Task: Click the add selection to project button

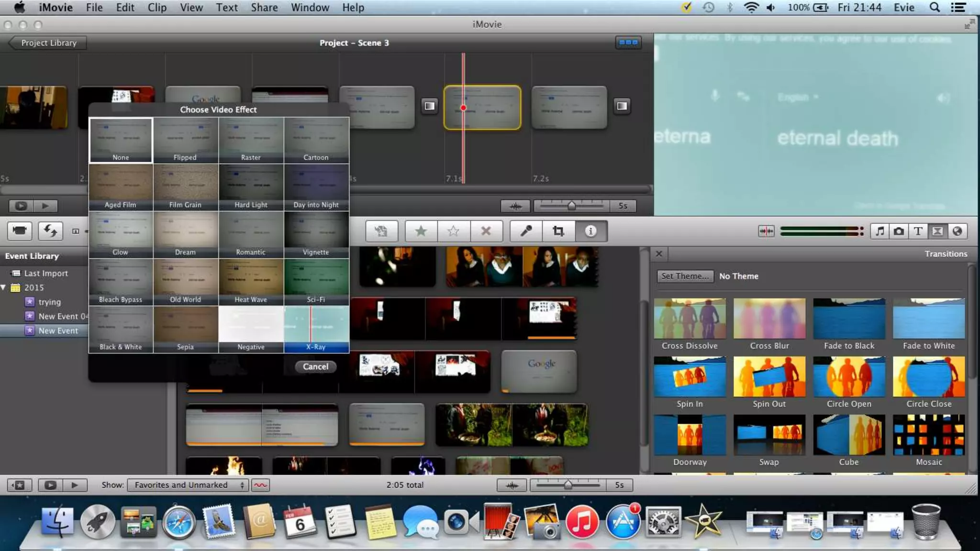Action: (381, 231)
